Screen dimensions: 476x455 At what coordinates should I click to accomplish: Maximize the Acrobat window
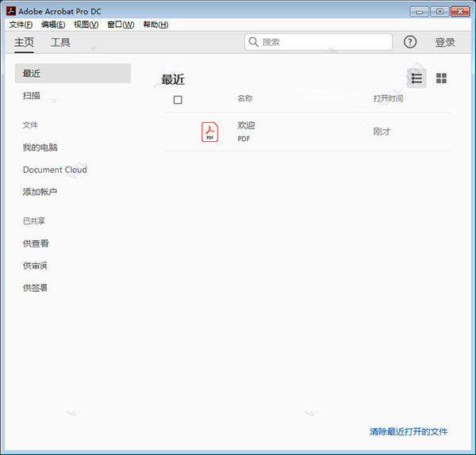[440, 12]
